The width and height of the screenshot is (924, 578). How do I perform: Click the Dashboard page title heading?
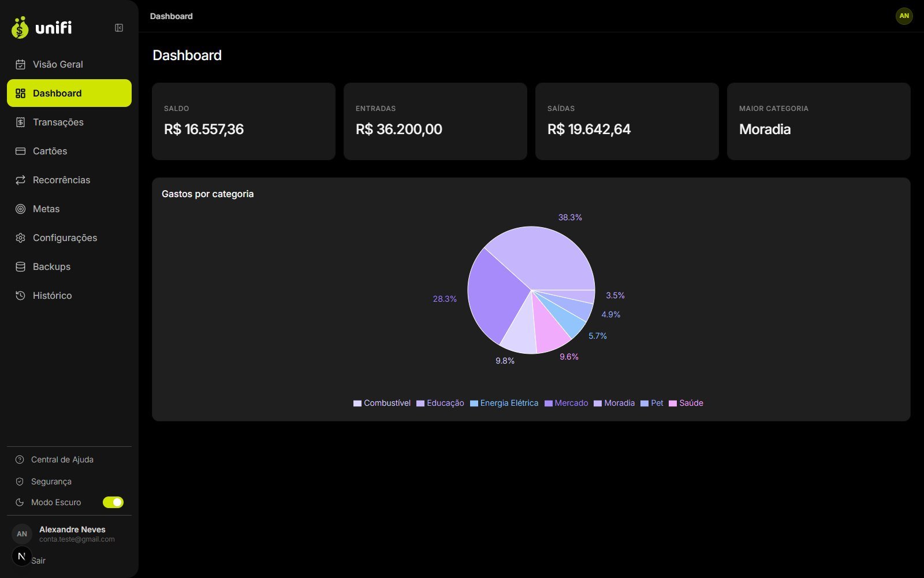[187, 55]
